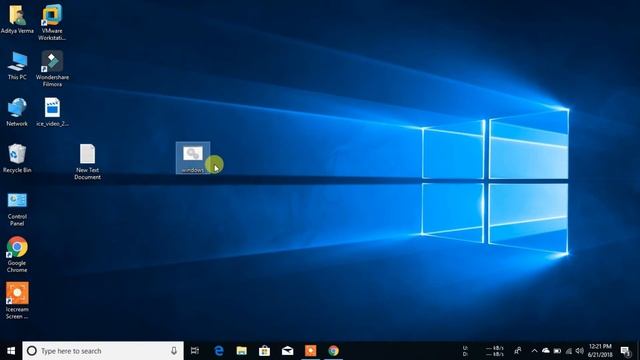Click the 12:21 PM clock and date
This screenshot has width=640, height=360.
click(600, 351)
